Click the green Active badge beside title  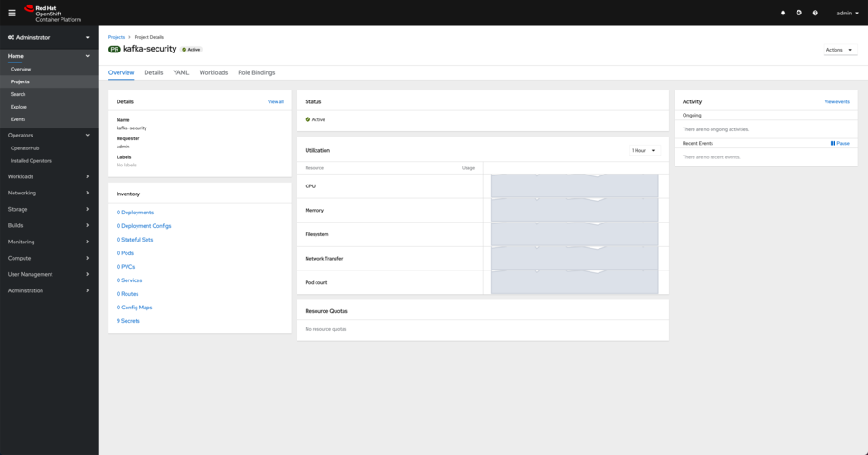click(192, 49)
